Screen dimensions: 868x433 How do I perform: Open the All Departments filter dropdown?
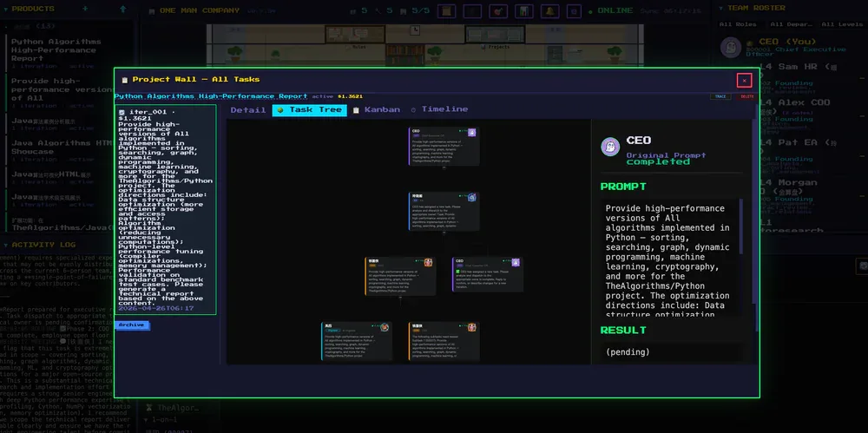pyautogui.click(x=791, y=24)
